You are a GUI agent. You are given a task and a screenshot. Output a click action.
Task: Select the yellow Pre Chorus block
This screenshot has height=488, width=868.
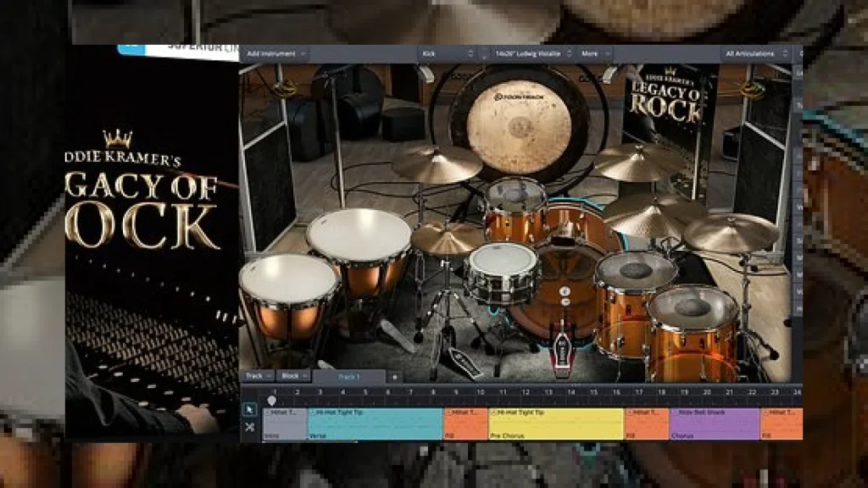556,424
